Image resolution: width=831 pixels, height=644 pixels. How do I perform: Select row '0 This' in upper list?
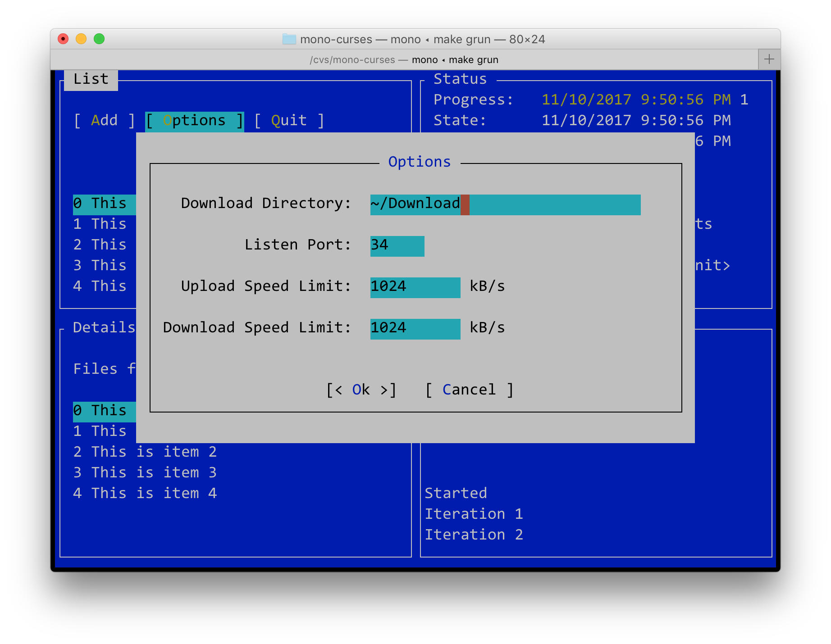click(x=104, y=204)
